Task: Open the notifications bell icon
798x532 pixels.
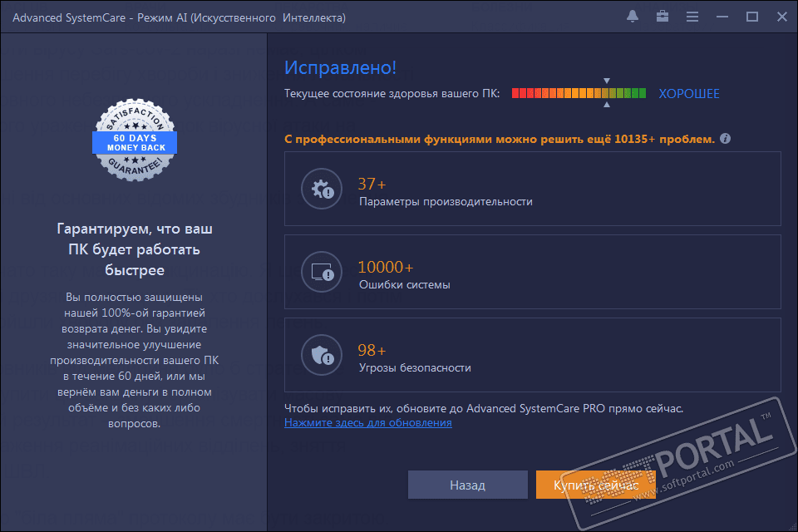Action: [x=633, y=17]
